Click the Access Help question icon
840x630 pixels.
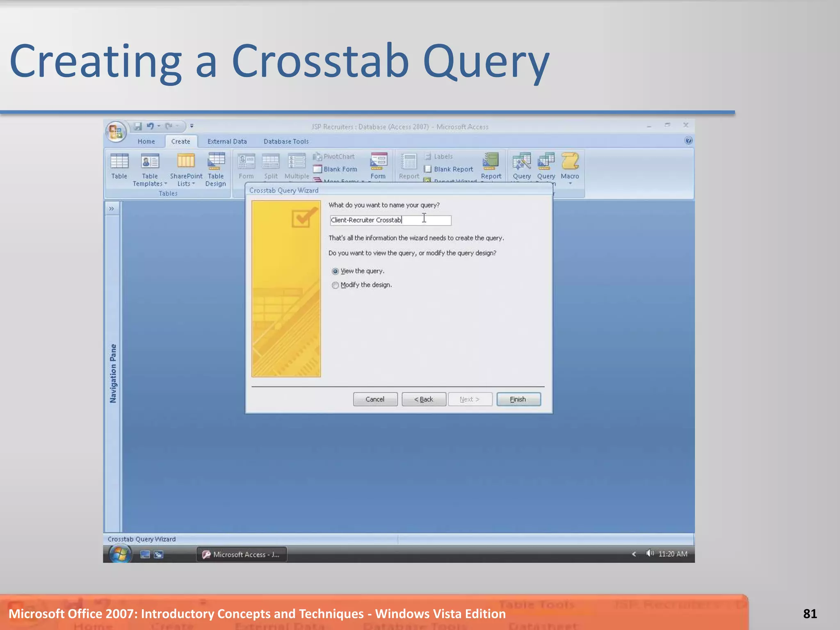point(689,141)
